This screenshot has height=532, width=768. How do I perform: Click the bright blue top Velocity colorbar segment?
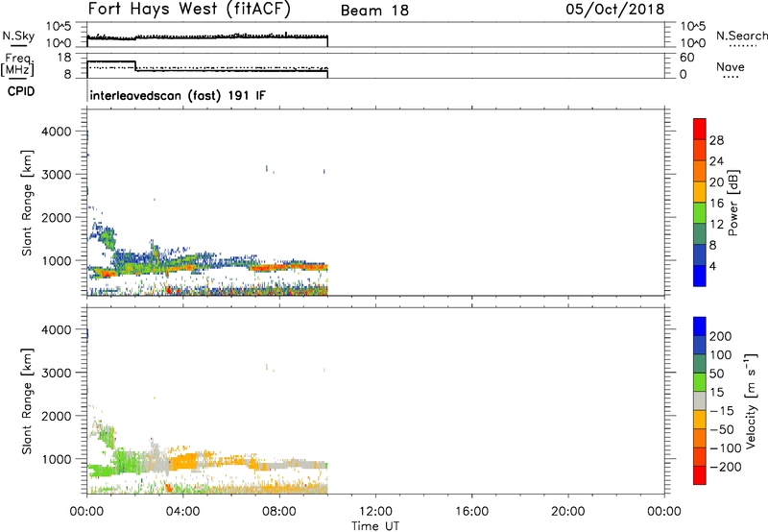[x=700, y=326]
